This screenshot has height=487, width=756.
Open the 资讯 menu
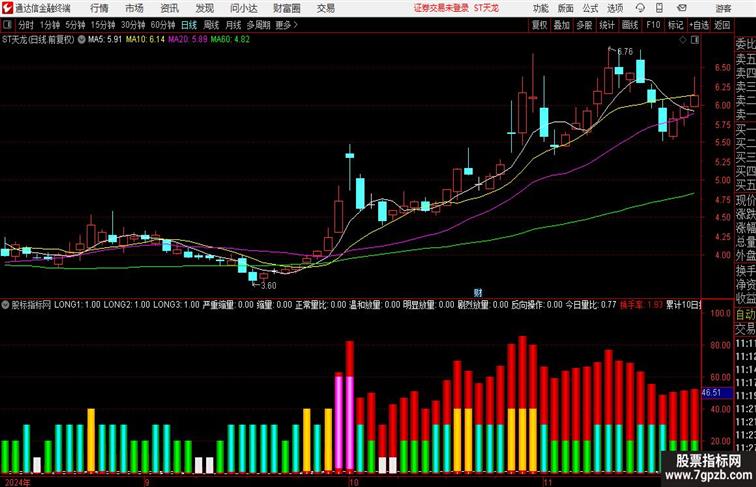point(169,8)
